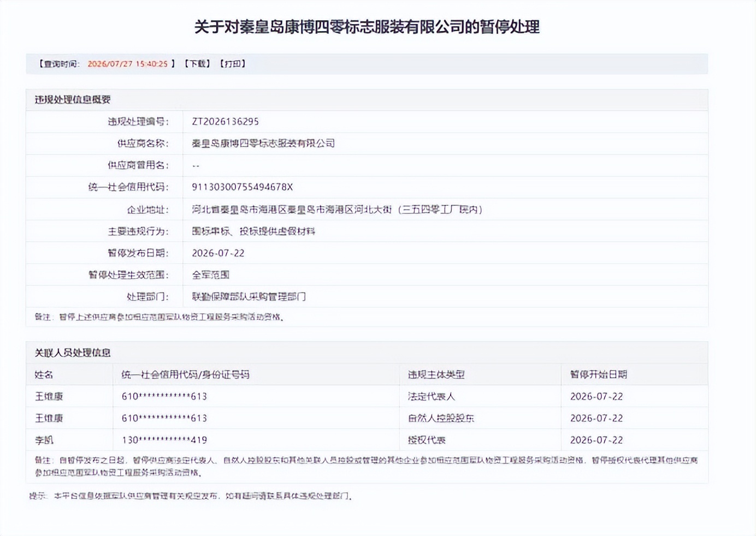
Task: Click the 【下载】 download link
Action: pyautogui.click(x=197, y=64)
